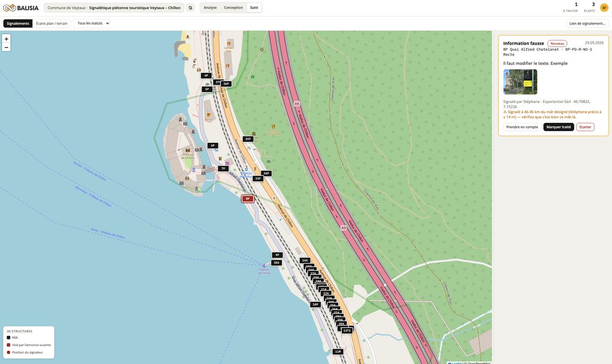Screen dimensions: 612x364
Task: Zoom in on the map
Action: tap(6, 39)
